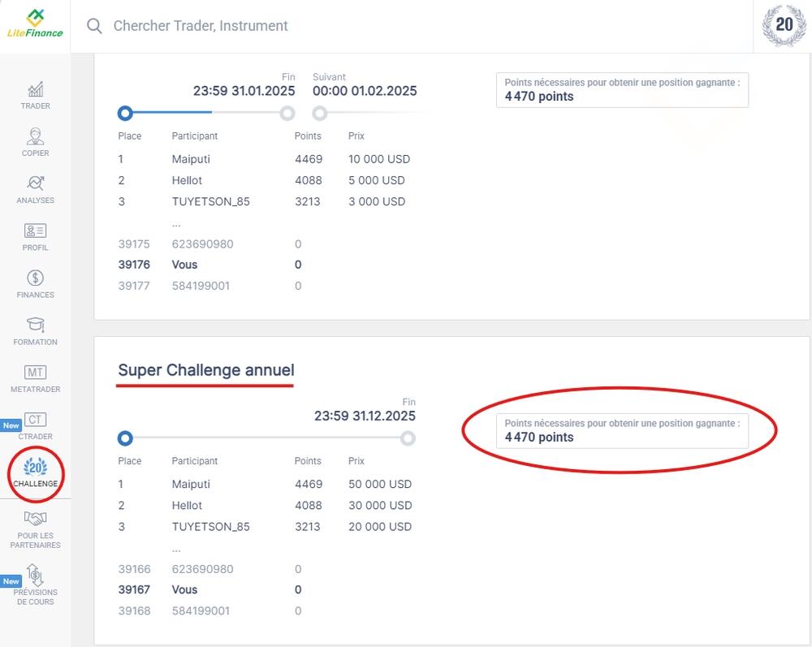This screenshot has height=647, width=812.
Task: Open the Copier person icon
Action: click(35, 136)
